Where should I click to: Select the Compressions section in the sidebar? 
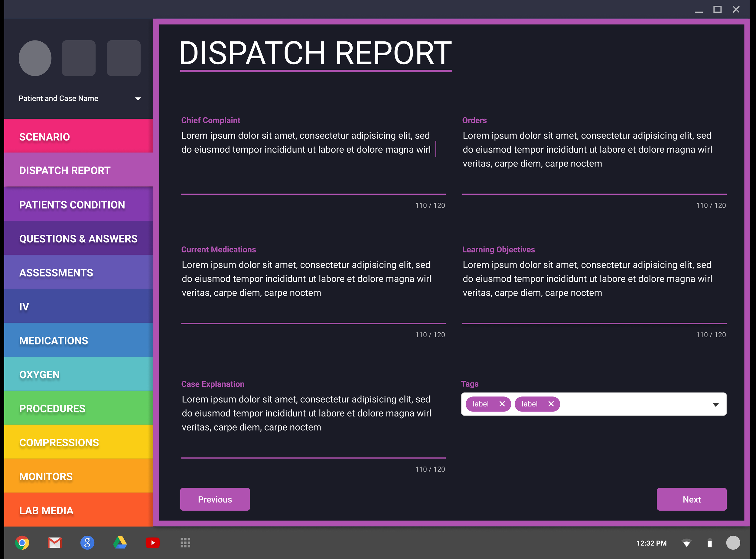click(x=78, y=442)
